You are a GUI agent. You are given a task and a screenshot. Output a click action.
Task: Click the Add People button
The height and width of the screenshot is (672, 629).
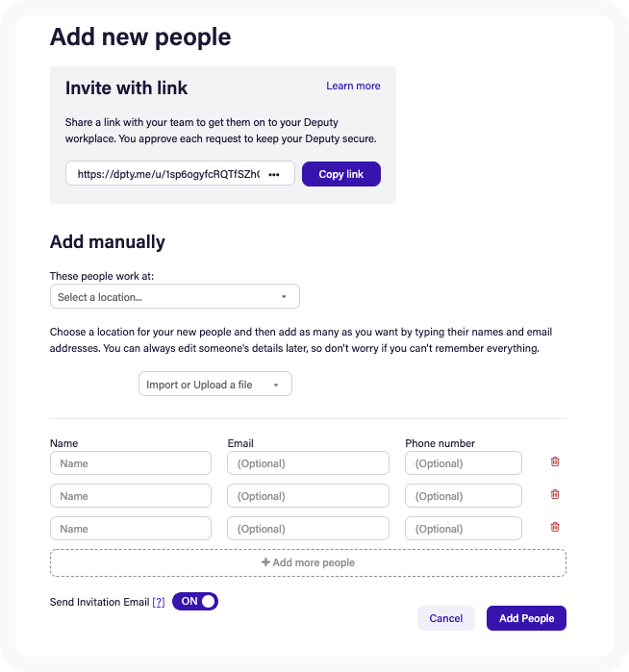click(x=526, y=618)
